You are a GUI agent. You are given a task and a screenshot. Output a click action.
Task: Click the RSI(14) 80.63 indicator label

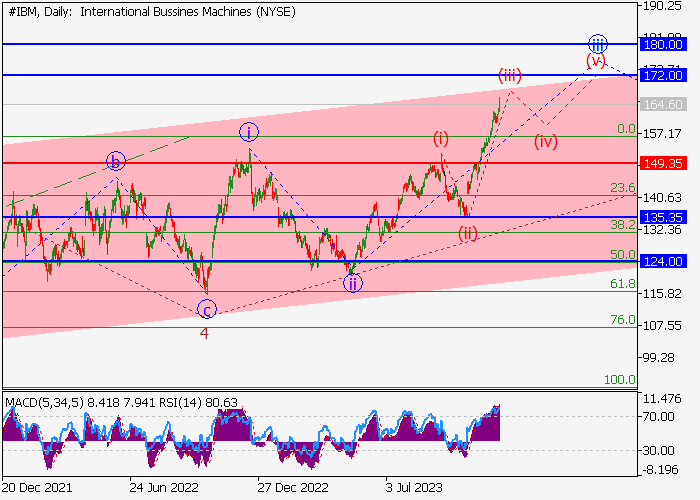point(198,403)
